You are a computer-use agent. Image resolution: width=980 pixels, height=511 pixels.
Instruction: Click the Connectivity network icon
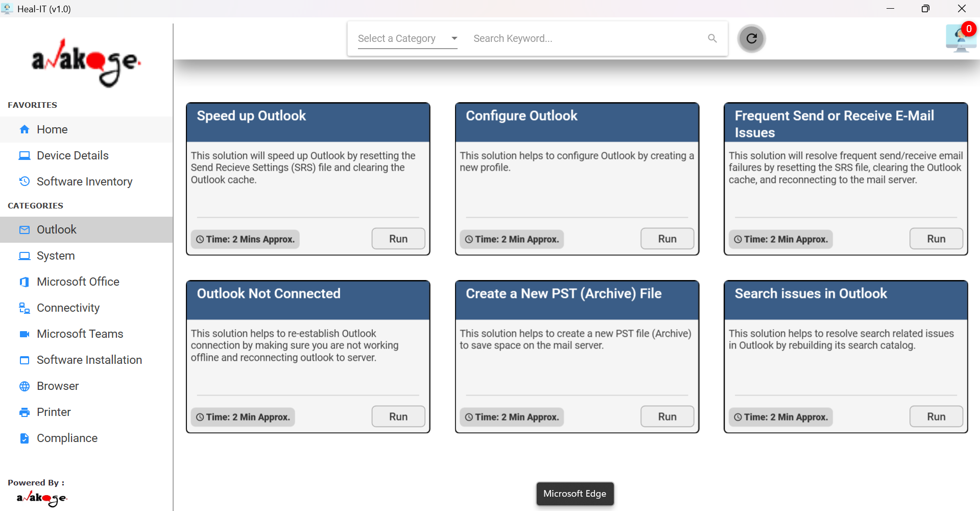click(25, 308)
